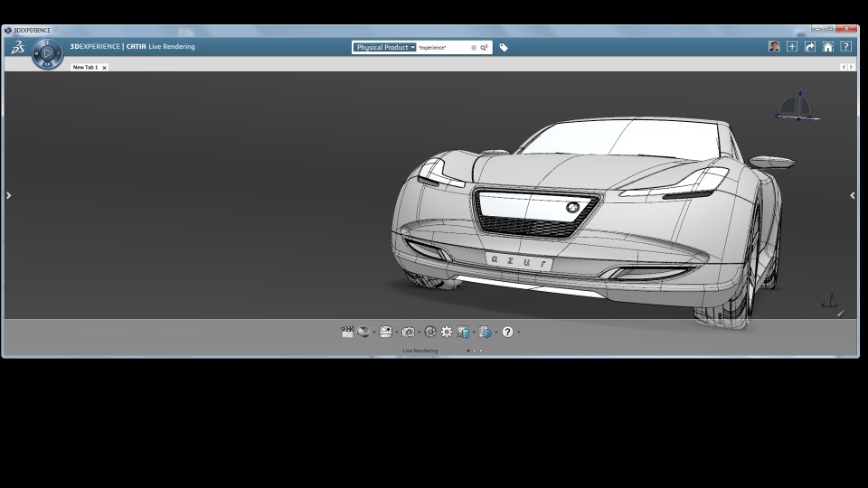This screenshot has width=868, height=488.
Task: Open the Physical Product search type dropdown
Action: tap(385, 48)
